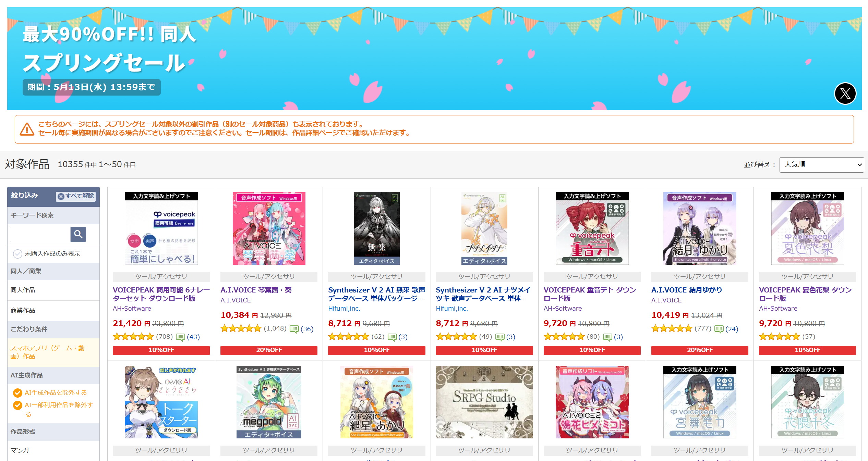868x461 pixels.
Task: Choose the マンガ work format filter
Action: tap(53, 450)
